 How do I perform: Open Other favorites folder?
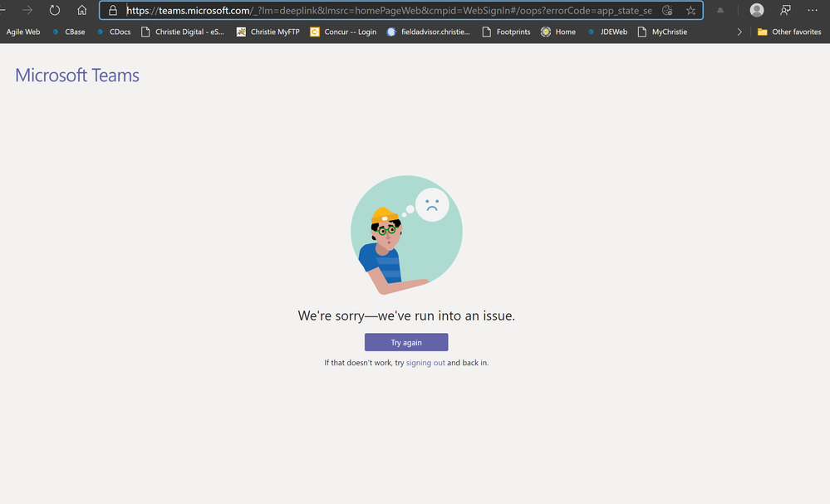789,32
